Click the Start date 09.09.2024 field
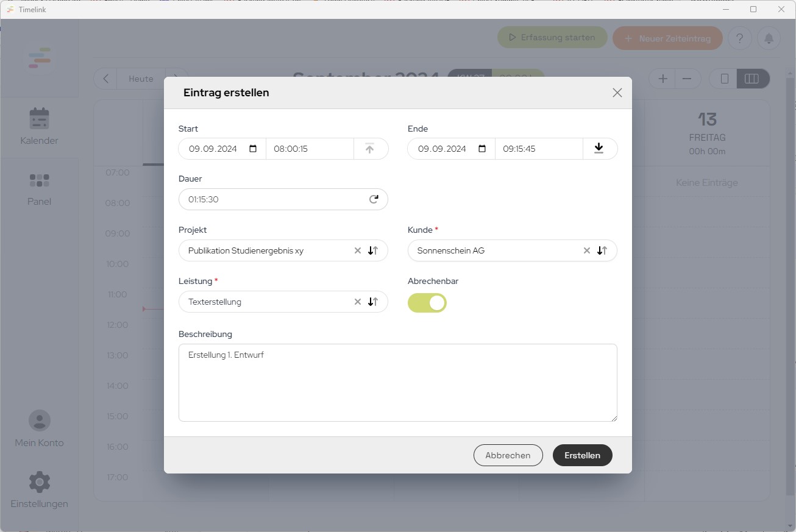 [222, 149]
